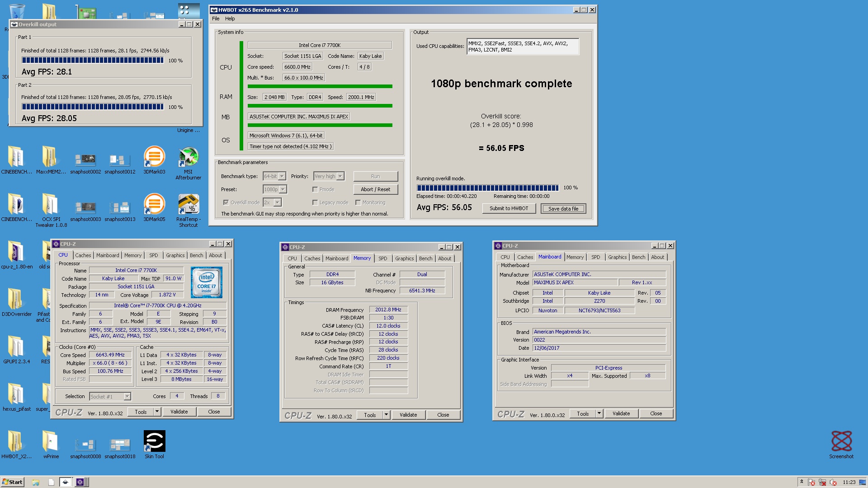Open the Priority dropdown
868x488 pixels.
[x=340, y=176]
